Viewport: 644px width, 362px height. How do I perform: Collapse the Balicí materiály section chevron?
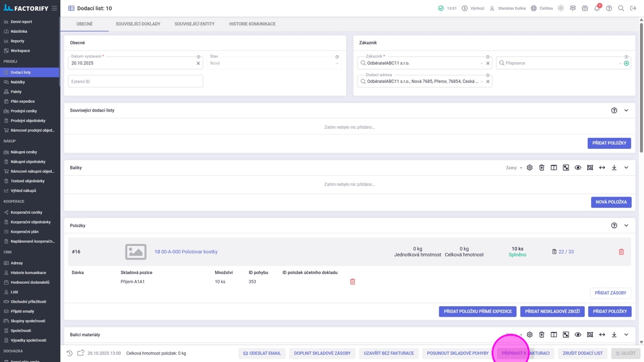point(626,334)
